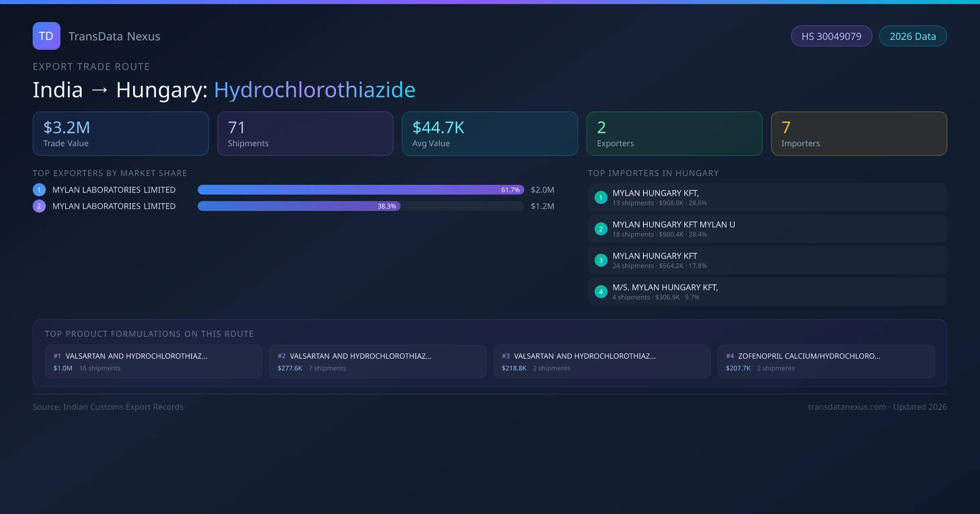Open the $3.2M Trade Value card
This screenshot has height=514, width=980.
coord(120,133)
